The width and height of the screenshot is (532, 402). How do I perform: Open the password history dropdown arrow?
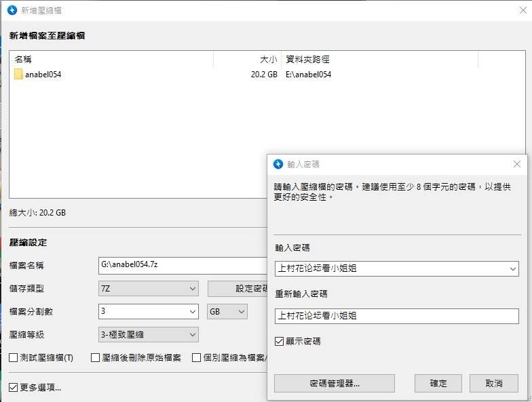click(512, 268)
